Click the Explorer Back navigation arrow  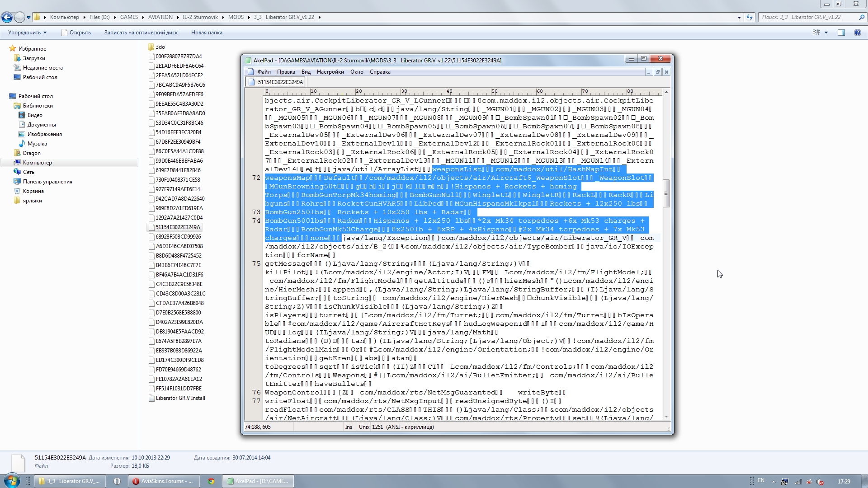[7, 17]
